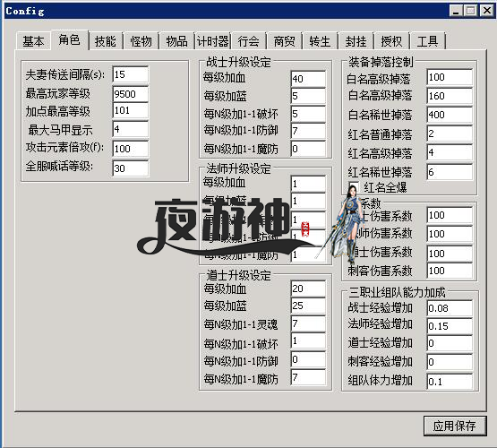497x448 pixels.
Task: Click 法师 每级加血 field
Action: [x=308, y=184]
